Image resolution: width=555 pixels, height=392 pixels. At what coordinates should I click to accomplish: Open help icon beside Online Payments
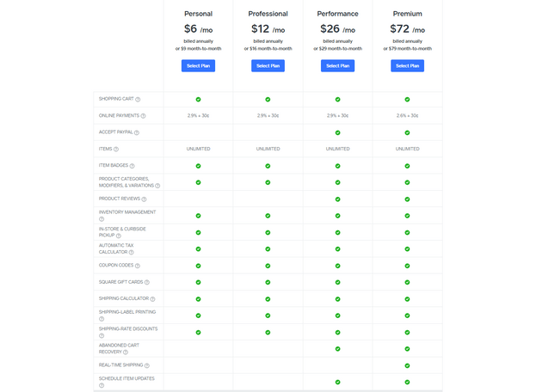tap(144, 116)
